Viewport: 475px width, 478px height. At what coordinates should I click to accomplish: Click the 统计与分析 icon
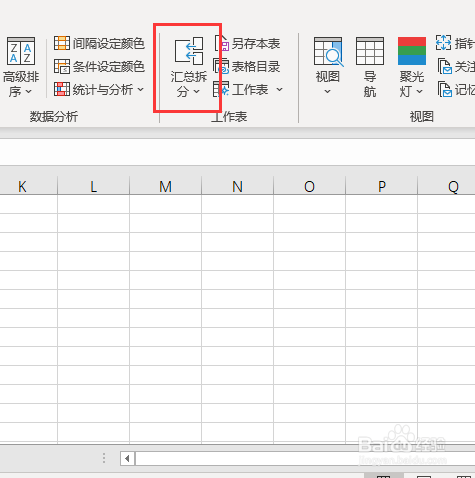pyautogui.click(x=62, y=89)
